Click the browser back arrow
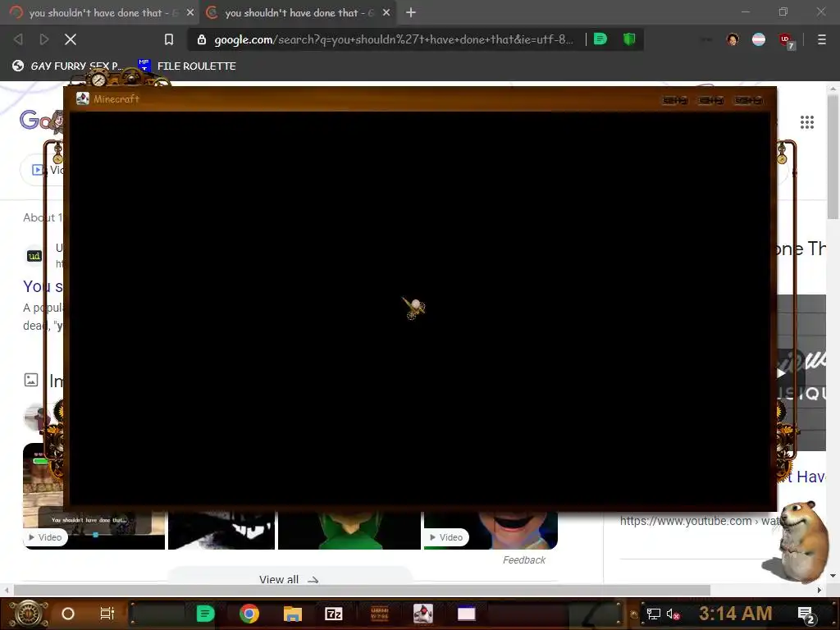This screenshot has height=630, width=840. tap(18, 39)
